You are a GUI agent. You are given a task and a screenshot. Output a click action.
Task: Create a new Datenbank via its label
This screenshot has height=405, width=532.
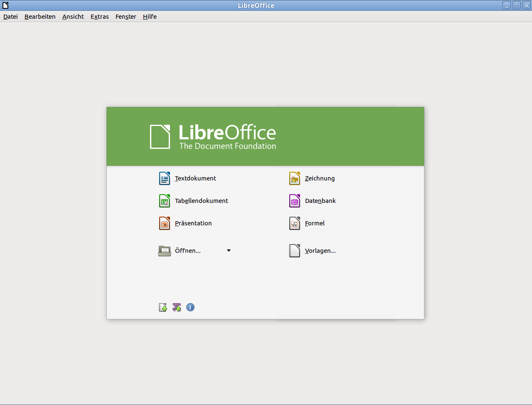pyautogui.click(x=320, y=201)
